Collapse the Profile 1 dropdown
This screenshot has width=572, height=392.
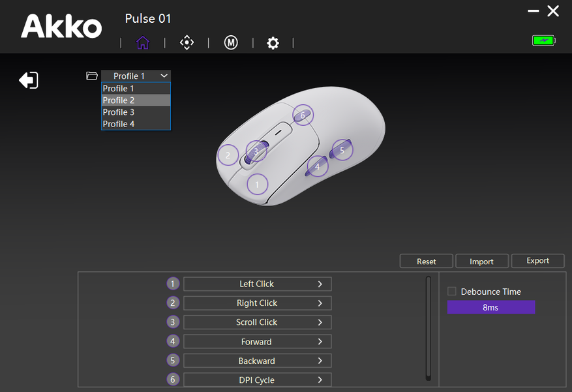(x=136, y=76)
